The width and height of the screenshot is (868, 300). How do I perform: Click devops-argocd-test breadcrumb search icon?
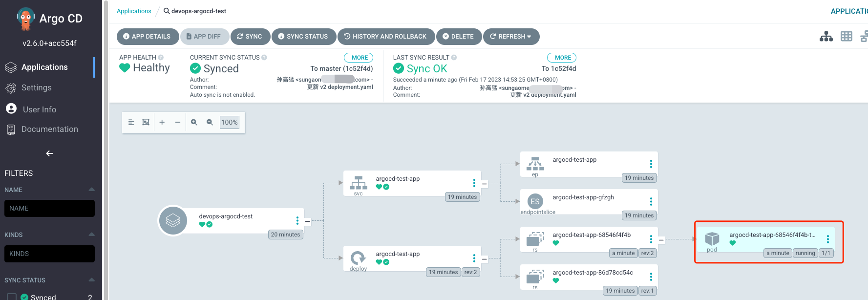(167, 11)
